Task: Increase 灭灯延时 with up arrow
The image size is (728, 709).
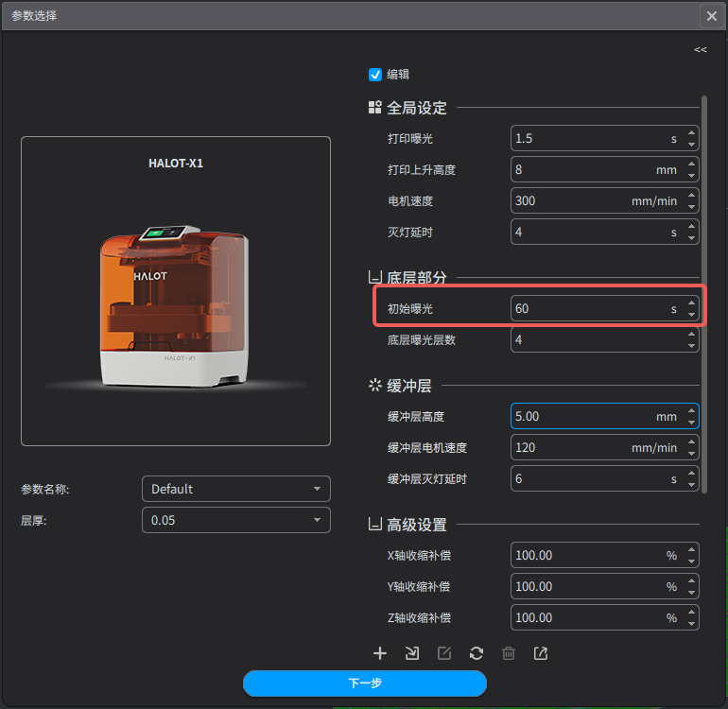Action: (x=691, y=226)
